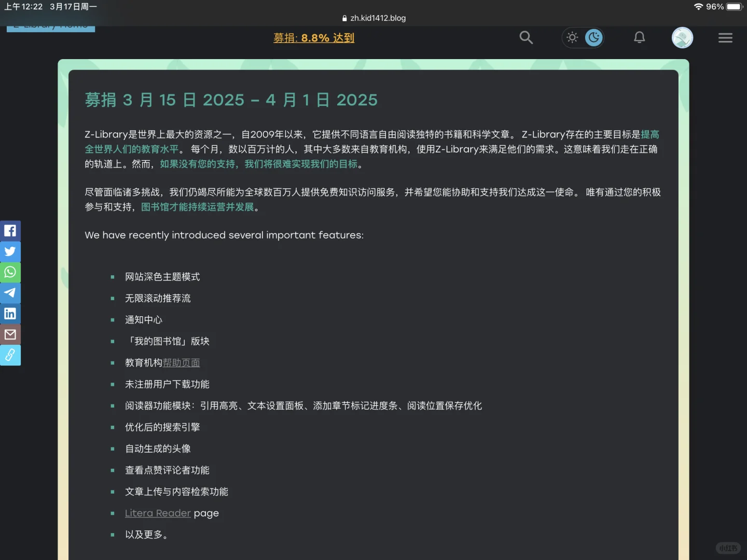
Task: Open the hamburger menu
Action: coord(725,38)
